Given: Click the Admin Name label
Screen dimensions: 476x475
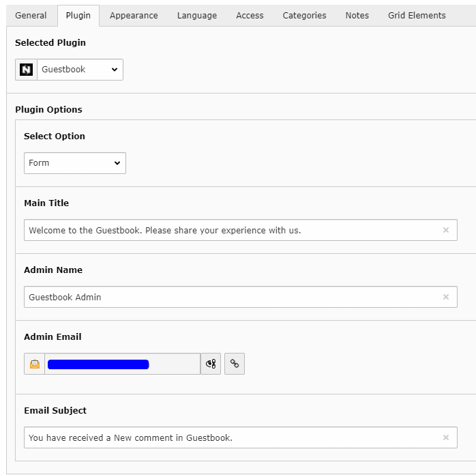Looking at the screenshot, I should tap(53, 270).
